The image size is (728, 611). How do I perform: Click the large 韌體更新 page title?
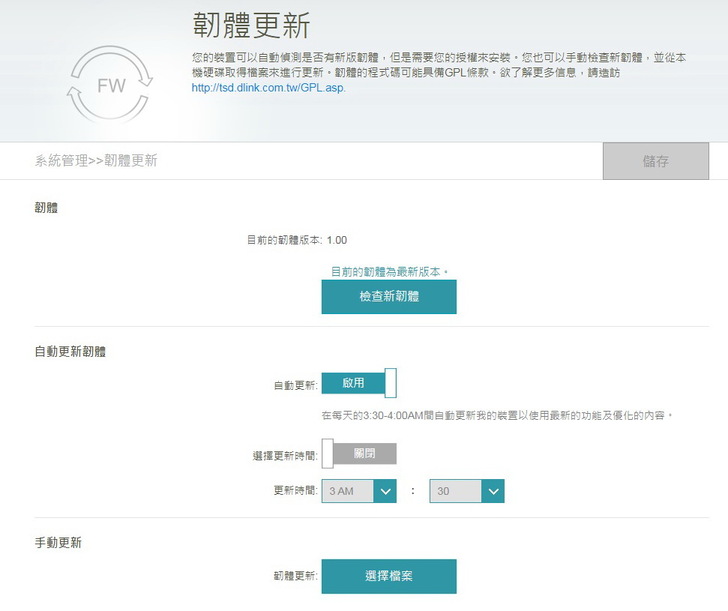click(x=251, y=24)
